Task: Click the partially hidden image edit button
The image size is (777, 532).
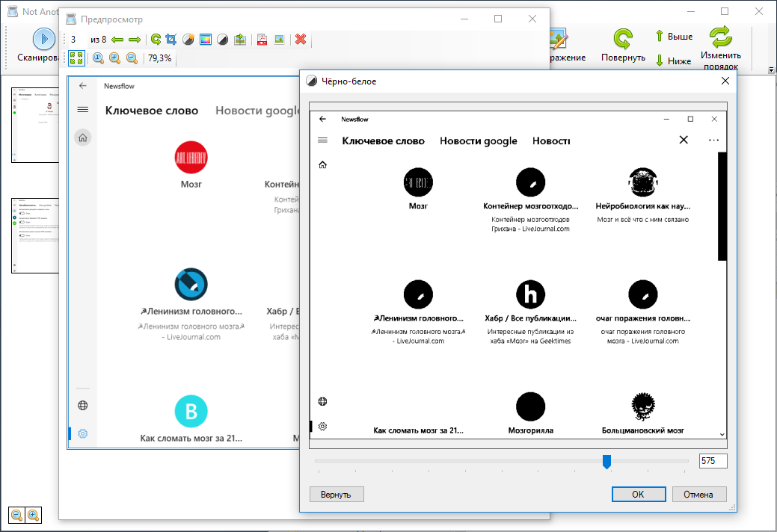Action: tap(566, 46)
